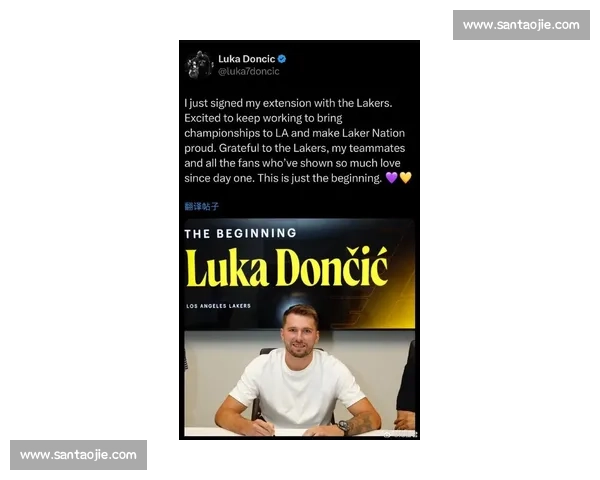Open Luka Doncic's profile avatar
Viewport: 600px width, 480px height.
pyautogui.click(x=199, y=64)
